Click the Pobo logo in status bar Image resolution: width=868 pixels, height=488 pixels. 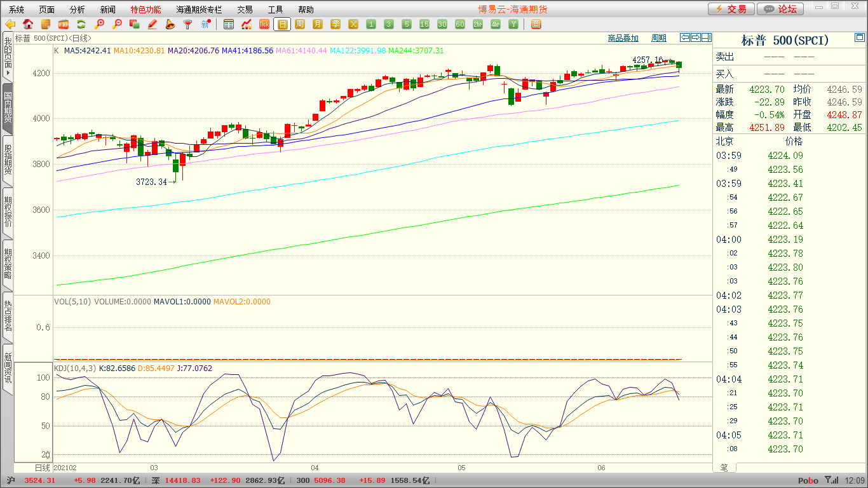click(808, 480)
